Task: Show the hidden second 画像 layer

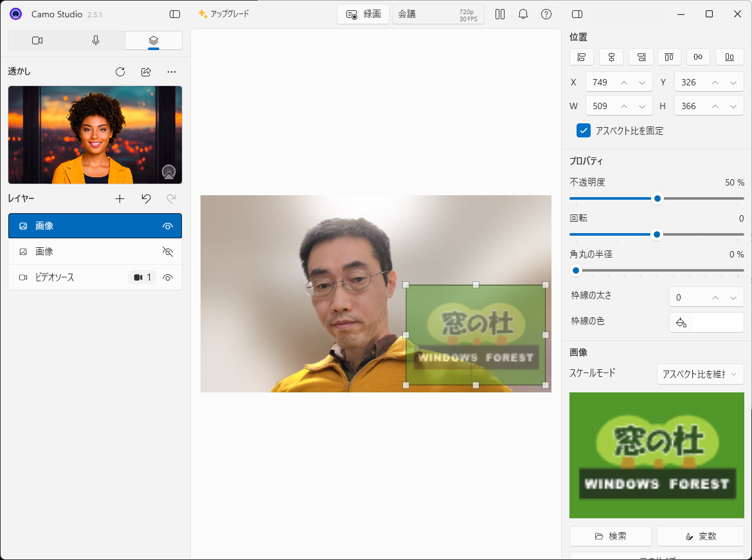Action: (x=168, y=251)
